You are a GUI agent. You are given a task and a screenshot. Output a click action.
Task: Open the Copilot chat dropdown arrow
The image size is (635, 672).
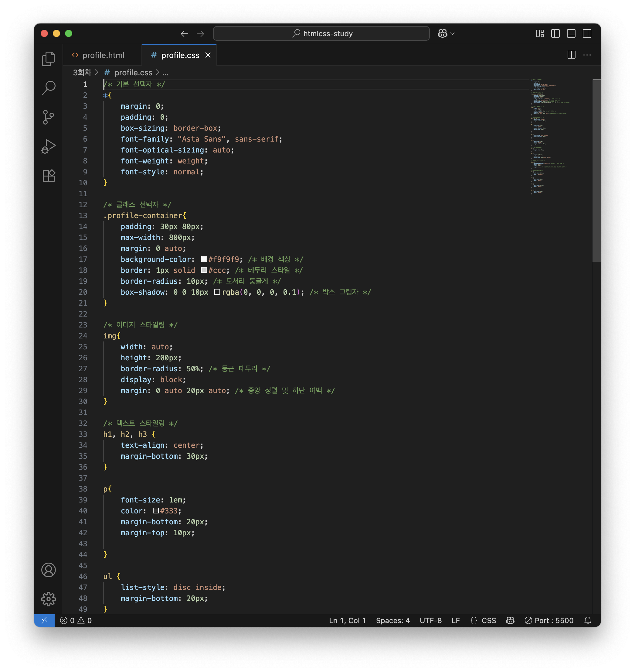coord(453,33)
